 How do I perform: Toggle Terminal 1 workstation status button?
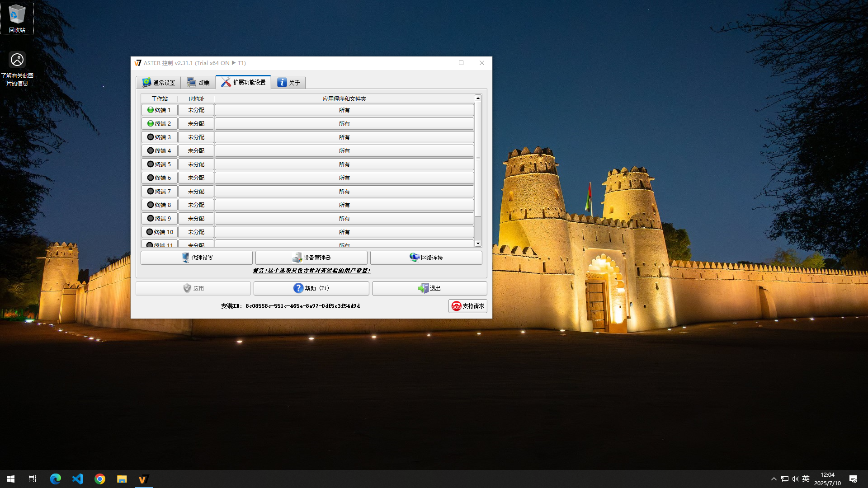(x=159, y=110)
